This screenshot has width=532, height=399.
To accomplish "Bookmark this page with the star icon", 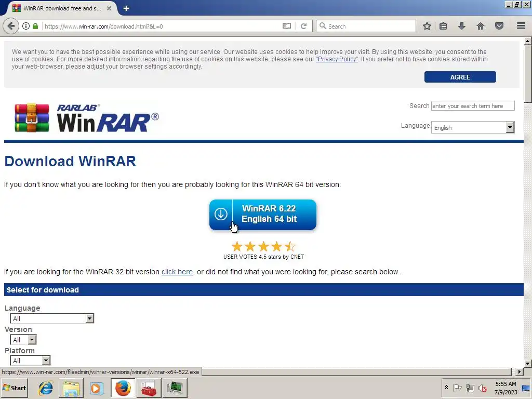I will click(x=427, y=26).
